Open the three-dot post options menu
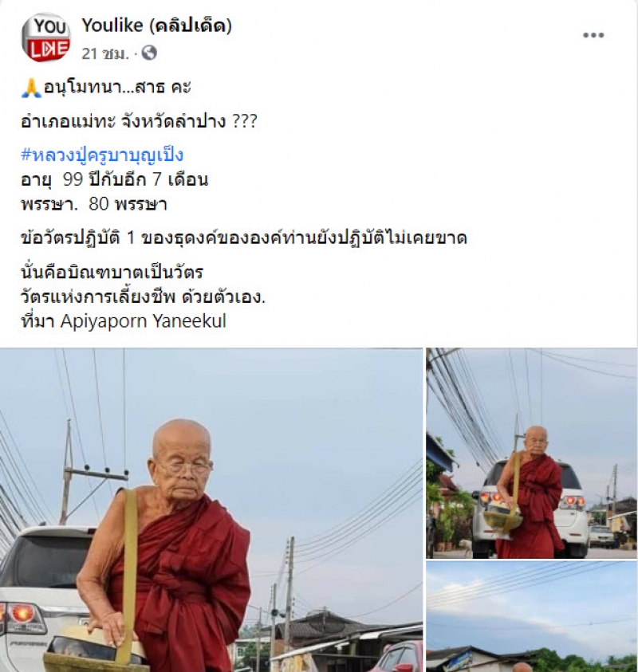This screenshot has height=672, width=638. tap(593, 35)
